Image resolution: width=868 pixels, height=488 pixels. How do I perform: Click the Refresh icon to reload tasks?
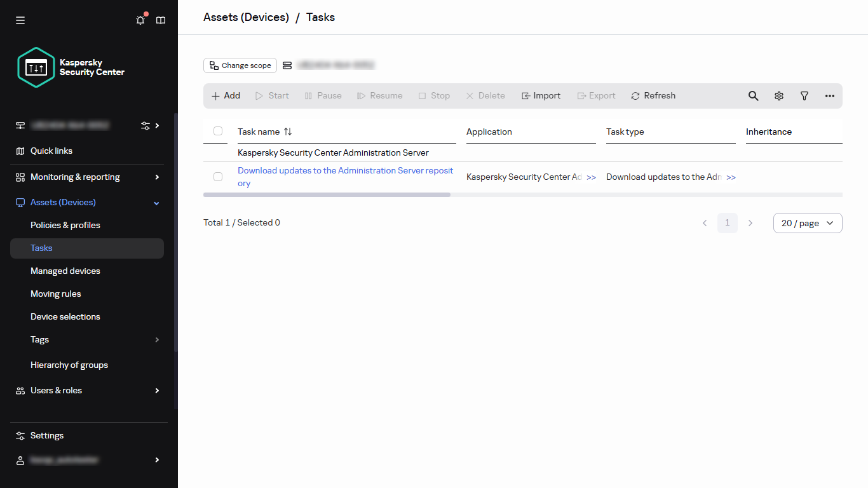(653, 95)
